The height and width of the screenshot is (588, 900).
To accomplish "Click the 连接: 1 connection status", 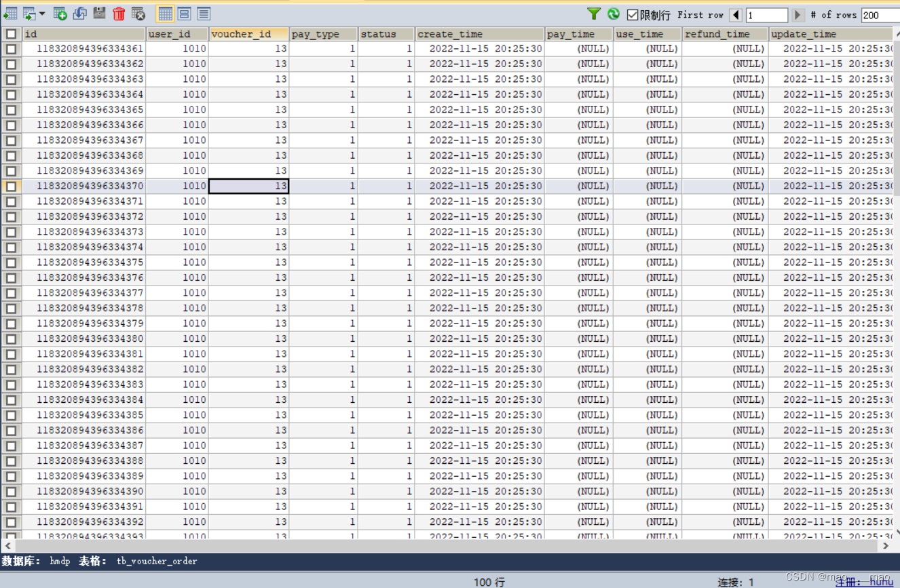I will (736, 582).
